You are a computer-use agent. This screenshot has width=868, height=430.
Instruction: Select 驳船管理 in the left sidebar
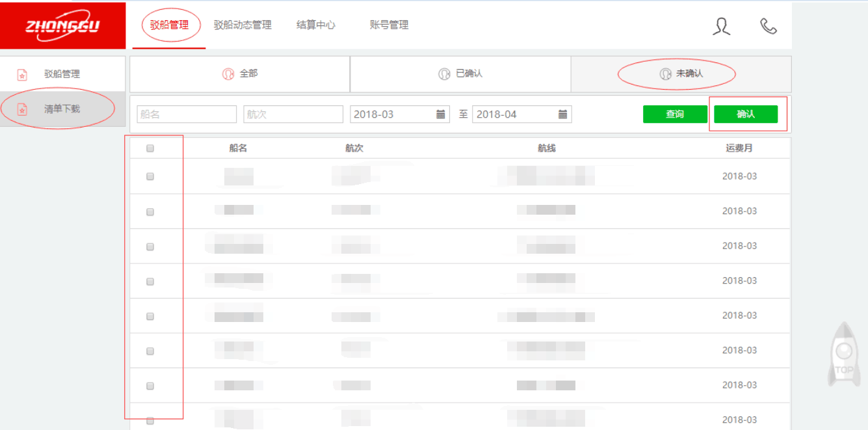tap(62, 74)
